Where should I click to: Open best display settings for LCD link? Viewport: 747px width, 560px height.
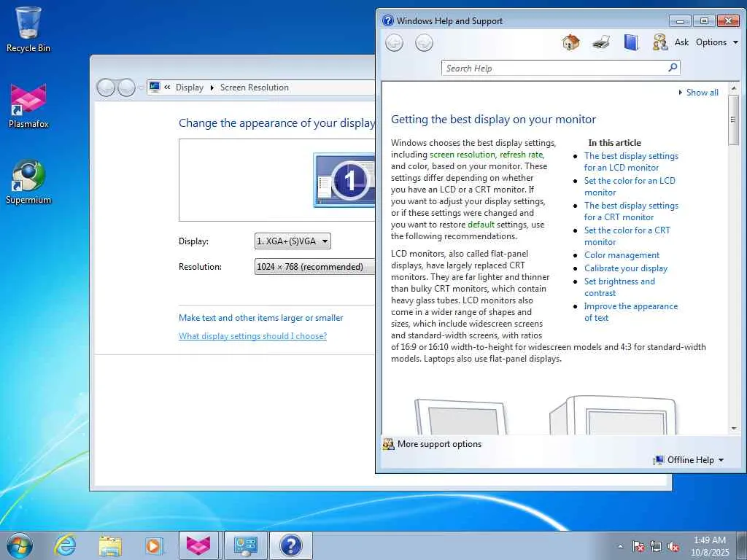point(631,162)
